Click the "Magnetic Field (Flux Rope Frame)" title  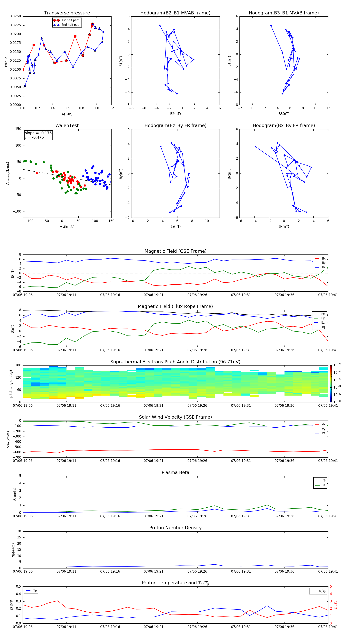click(x=175, y=307)
